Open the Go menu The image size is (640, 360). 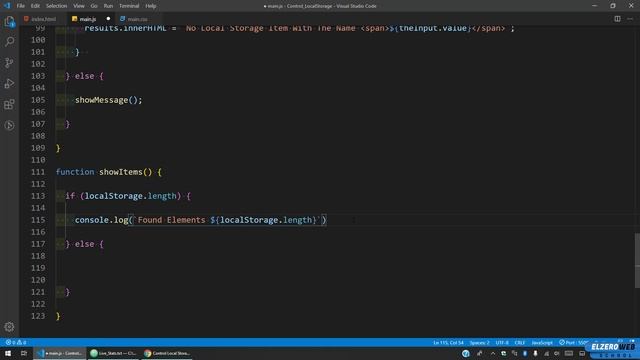(x=94, y=6)
